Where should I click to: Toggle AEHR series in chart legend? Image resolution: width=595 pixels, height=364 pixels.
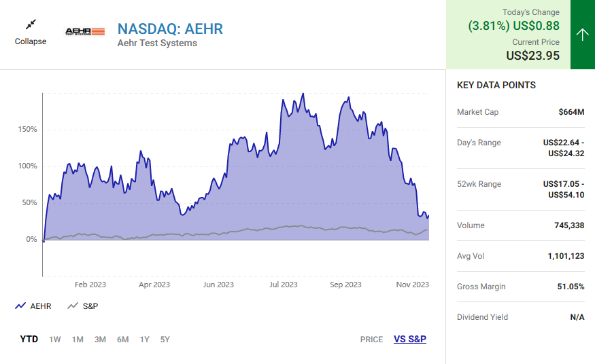tap(33, 306)
